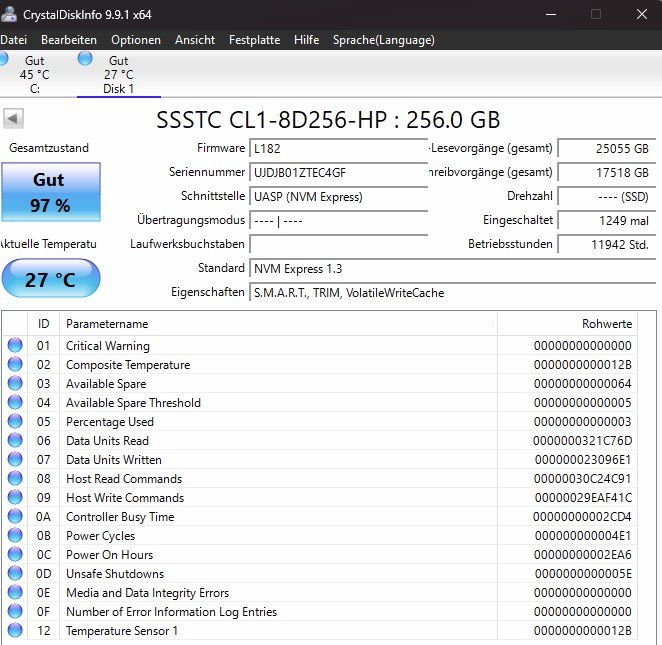
Task: Click the status orb for Temperature Sensor 1
Action: click(x=15, y=630)
